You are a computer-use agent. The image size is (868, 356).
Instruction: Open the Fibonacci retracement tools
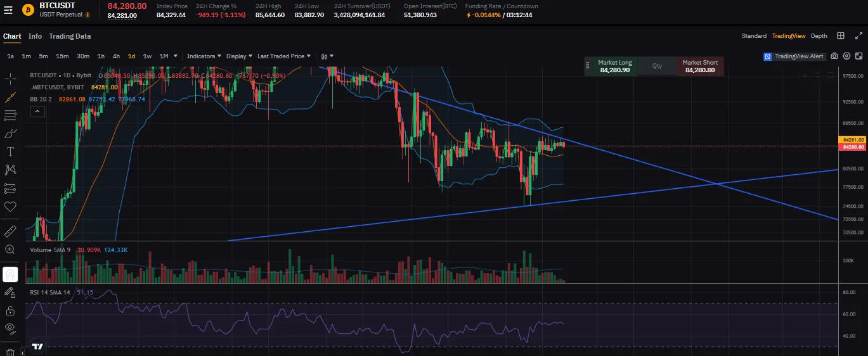coord(10,115)
